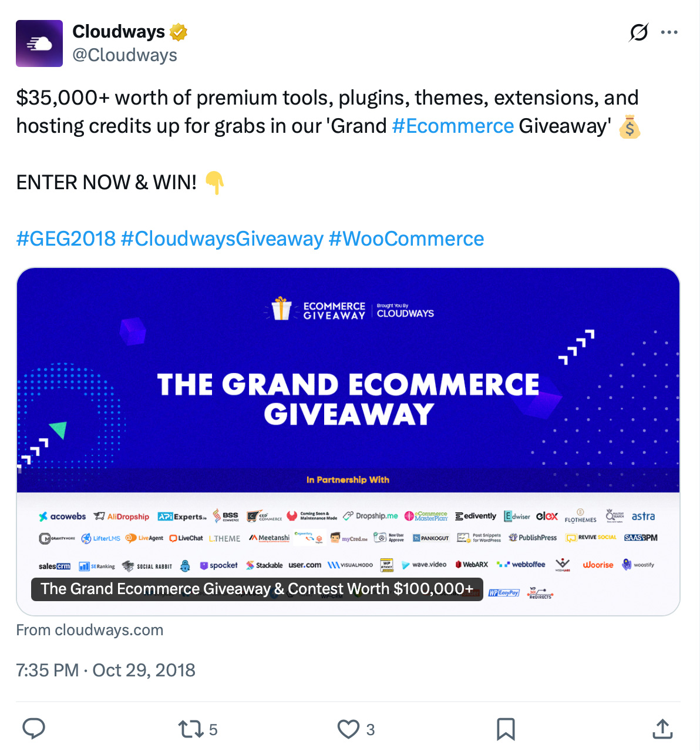Toggle like on the tweet with the heart icon
Image resolution: width=700 pixels, height=751 pixels.
(348, 729)
